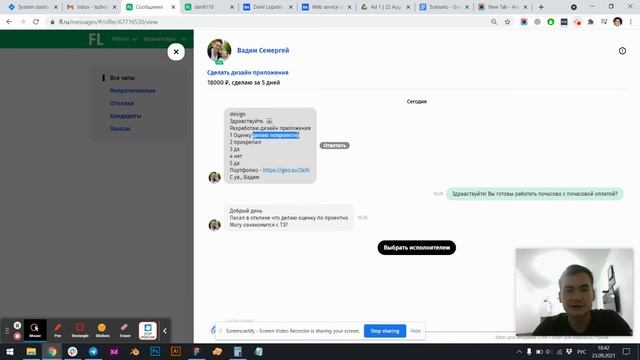
Task: Open Windows notification center icon
Action: coord(626,351)
